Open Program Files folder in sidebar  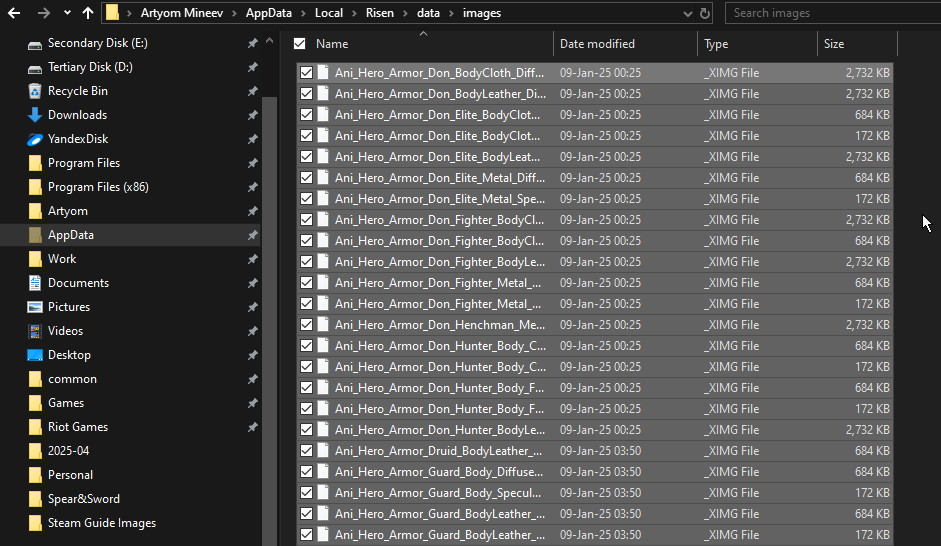tap(83, 163)
